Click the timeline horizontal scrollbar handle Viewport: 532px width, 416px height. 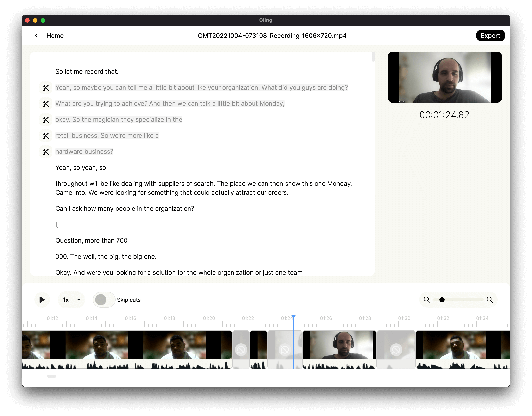[52, 376]
